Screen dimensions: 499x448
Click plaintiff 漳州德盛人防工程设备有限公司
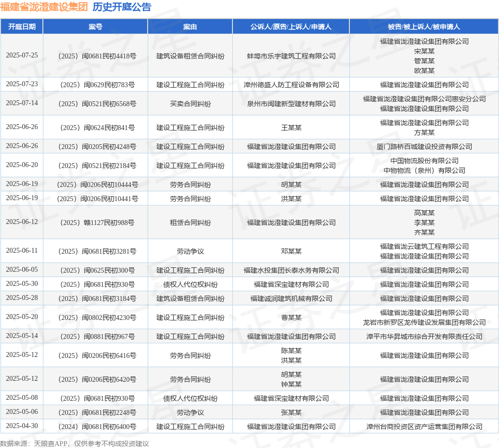tap(291, 85)
